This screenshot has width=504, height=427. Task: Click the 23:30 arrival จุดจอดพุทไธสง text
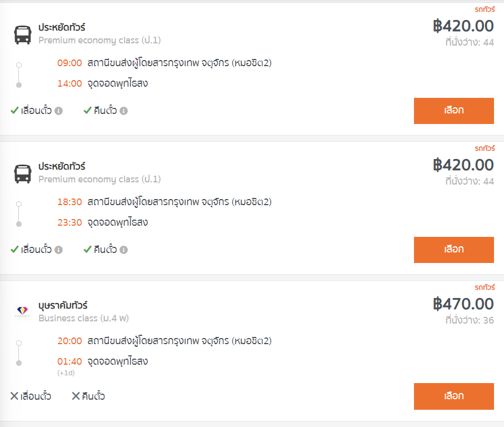[x=118, y=222]
